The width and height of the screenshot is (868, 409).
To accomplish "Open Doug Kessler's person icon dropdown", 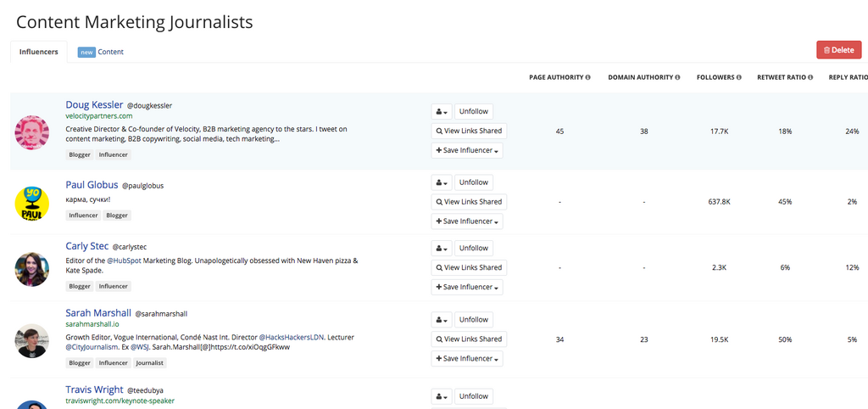I will pyautogui.click(x=441, y=111).
